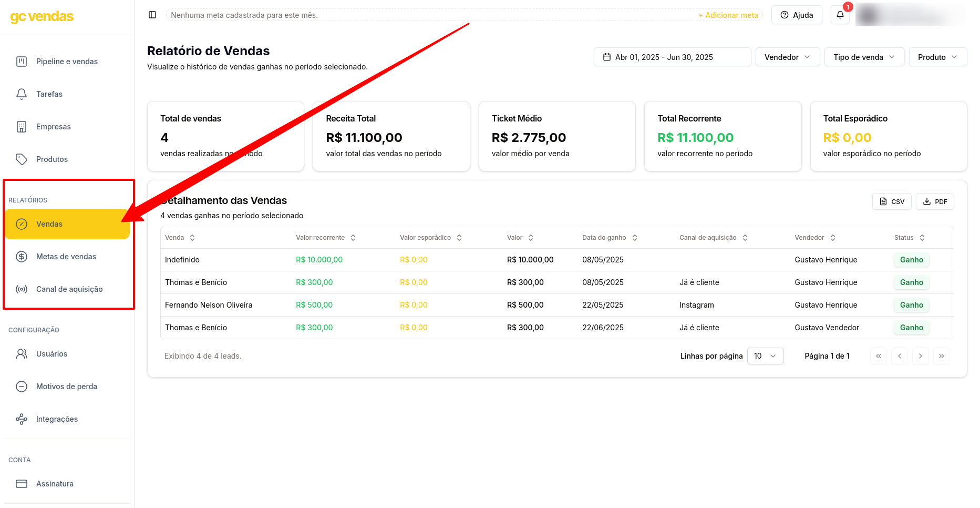Open the date range picker
The width and height of the screenshot is (980, 508).
(673, 57)
